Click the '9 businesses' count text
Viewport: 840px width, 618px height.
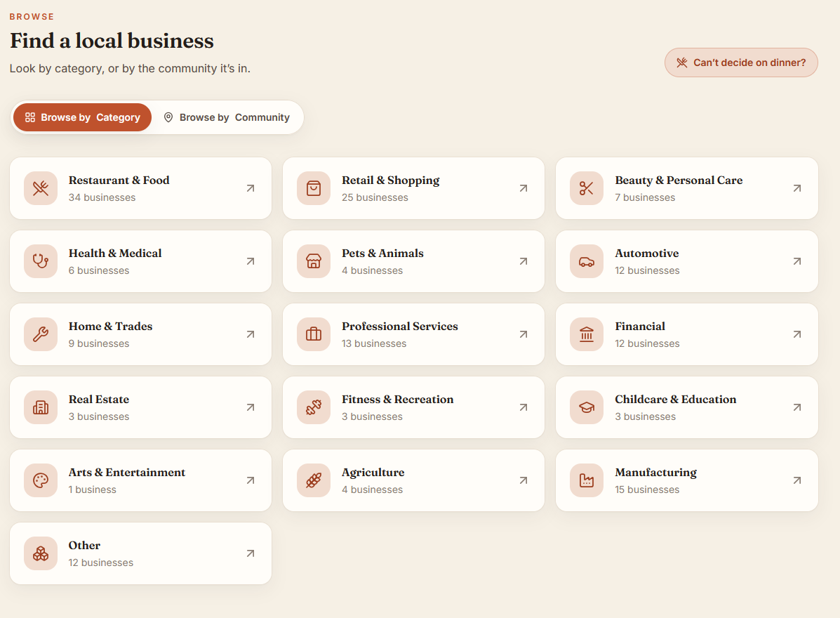click(x=98, y=343)
